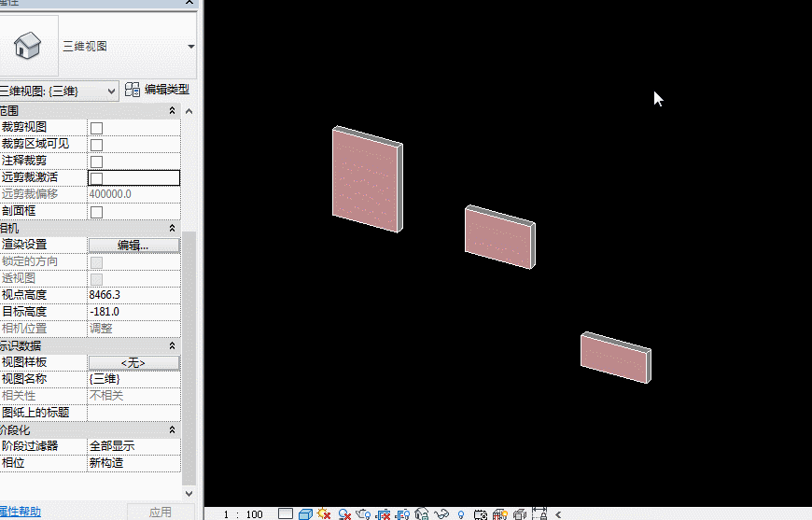Click the 图纸上的标题 empty field

pos(134,413)
